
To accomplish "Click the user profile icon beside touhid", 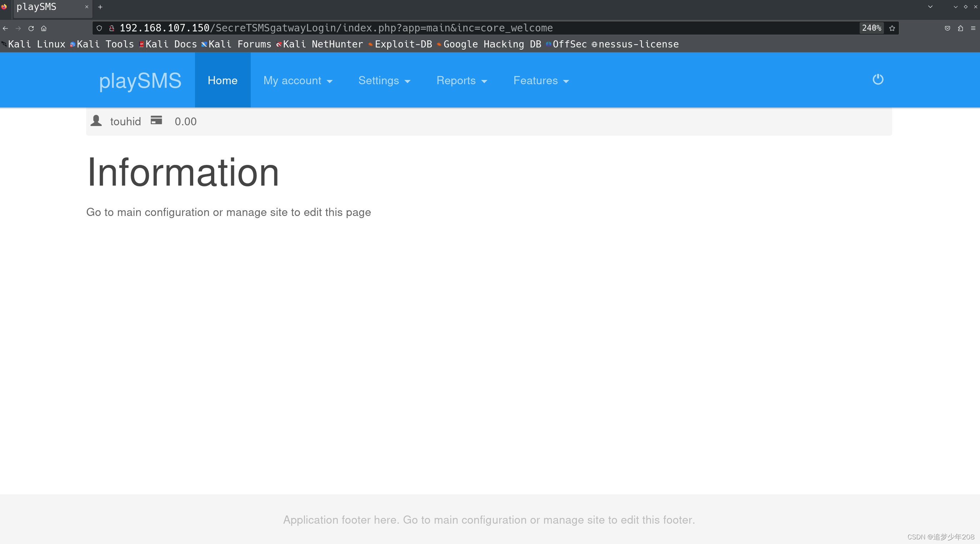I will (96, 121).
